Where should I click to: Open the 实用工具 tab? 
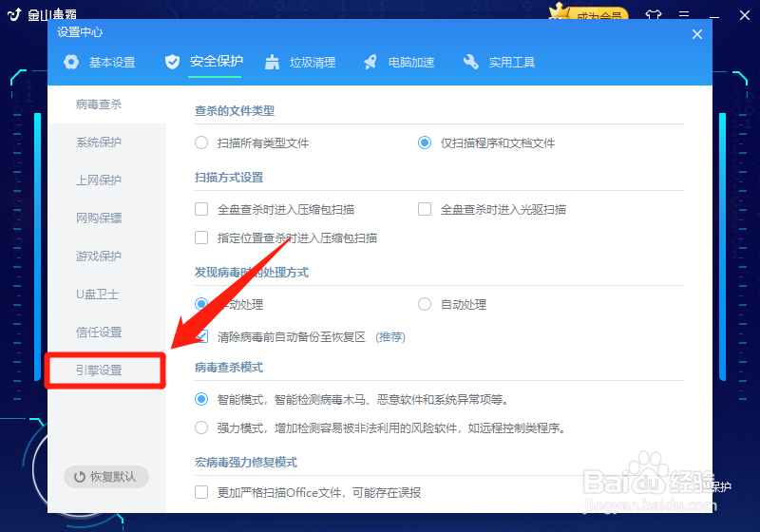point(500,62)
